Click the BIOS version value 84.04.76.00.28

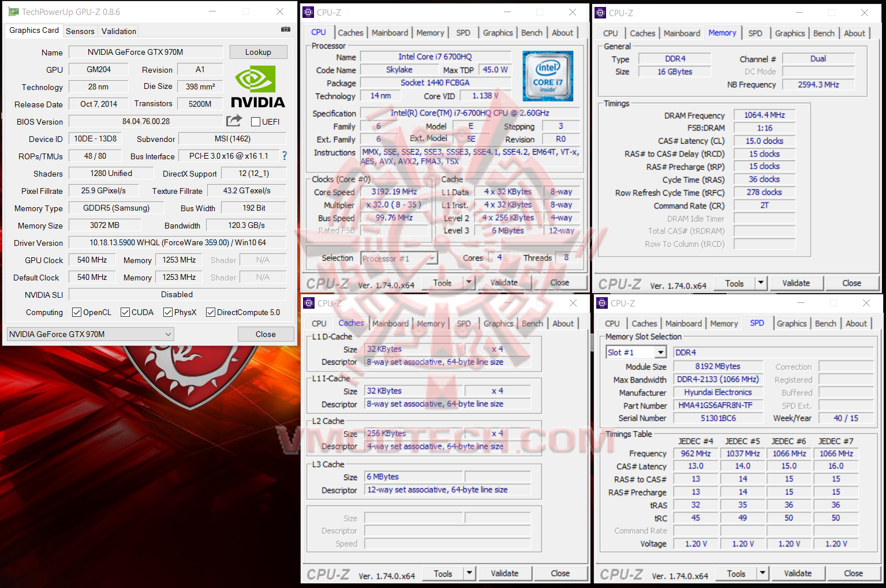pos(146,121)
